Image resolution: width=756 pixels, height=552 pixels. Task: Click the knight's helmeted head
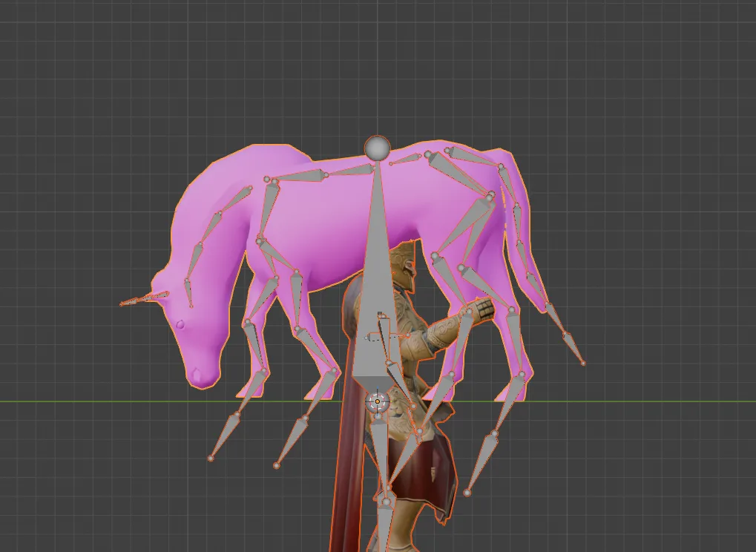tap(404, 268)
